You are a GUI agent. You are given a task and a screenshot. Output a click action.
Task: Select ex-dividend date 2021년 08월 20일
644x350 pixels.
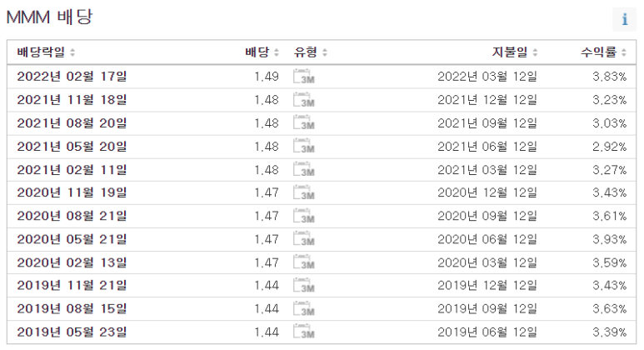[72, 123]
